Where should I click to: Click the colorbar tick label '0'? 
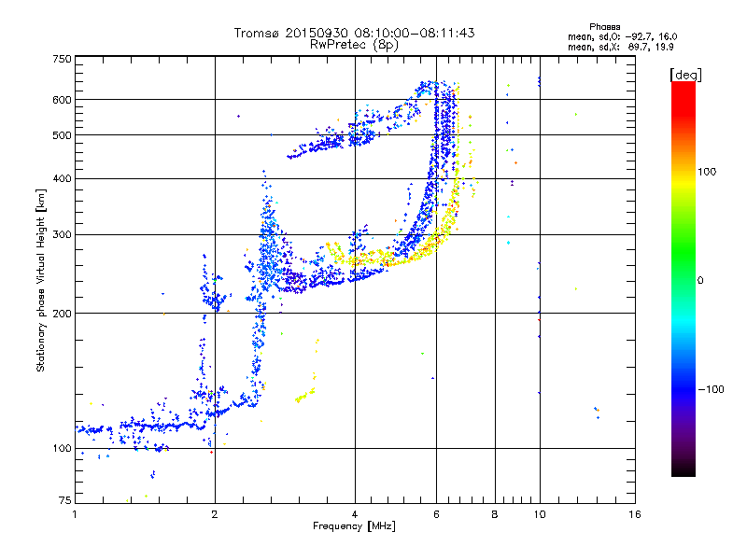click(x=700, y=281)
